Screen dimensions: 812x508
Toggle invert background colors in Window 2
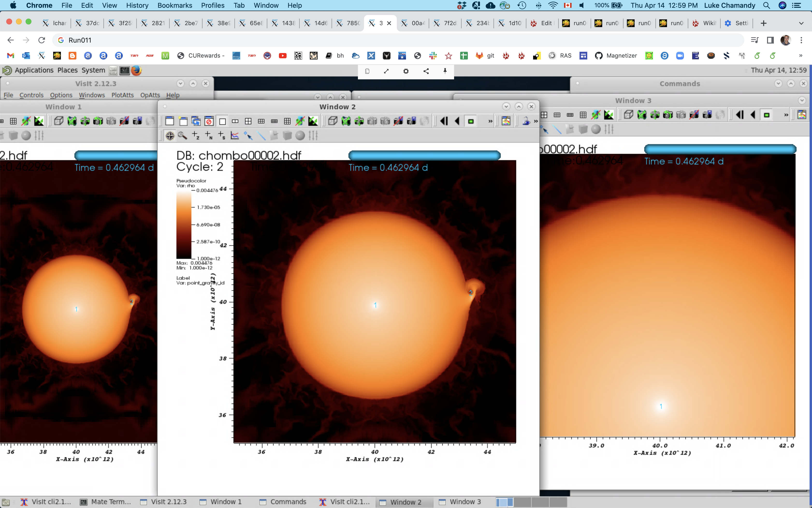(313, 121)
